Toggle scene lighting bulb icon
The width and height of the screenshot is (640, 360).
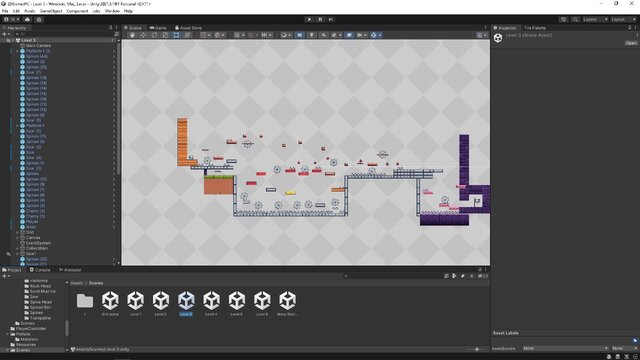(311, 35)
